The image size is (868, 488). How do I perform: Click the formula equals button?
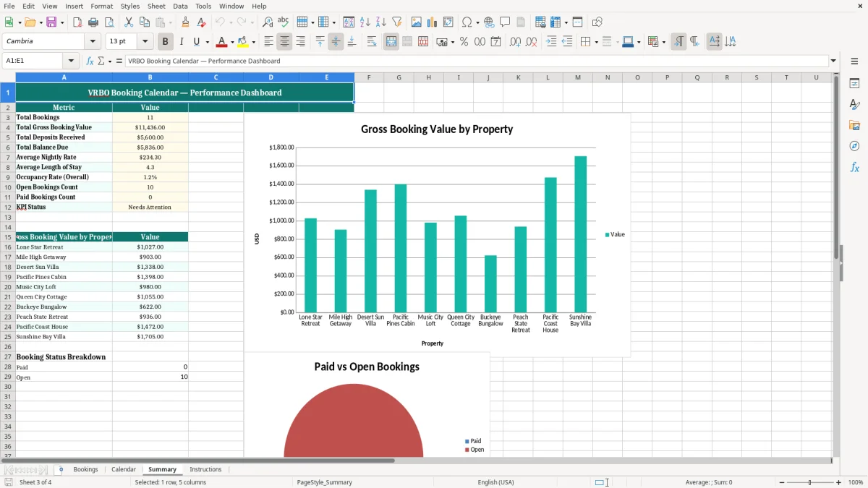119,61
